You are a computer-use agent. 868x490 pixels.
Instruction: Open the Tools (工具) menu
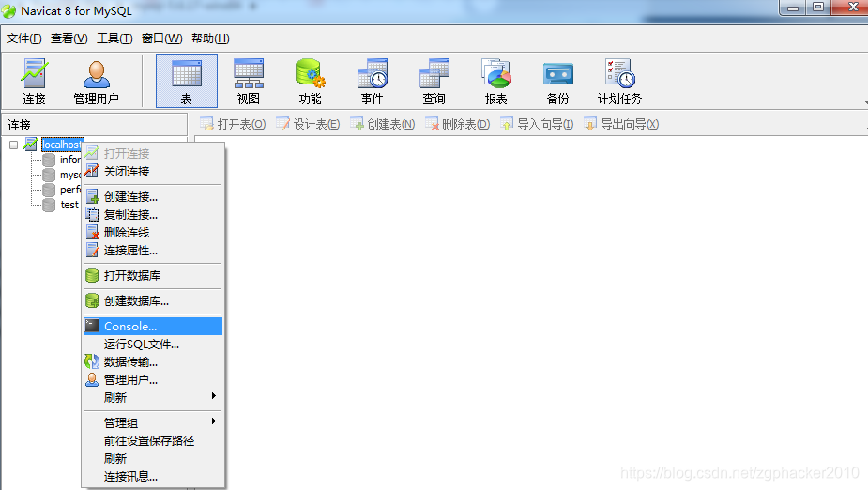(114, 38)
